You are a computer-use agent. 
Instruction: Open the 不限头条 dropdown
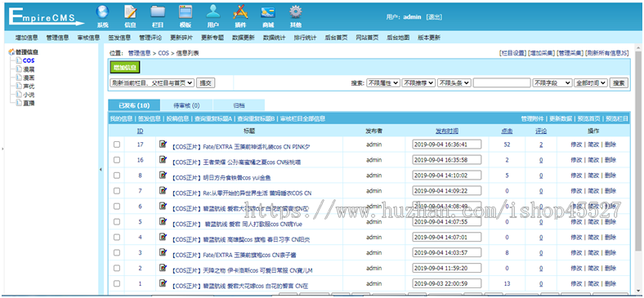(x=454, y=83)
